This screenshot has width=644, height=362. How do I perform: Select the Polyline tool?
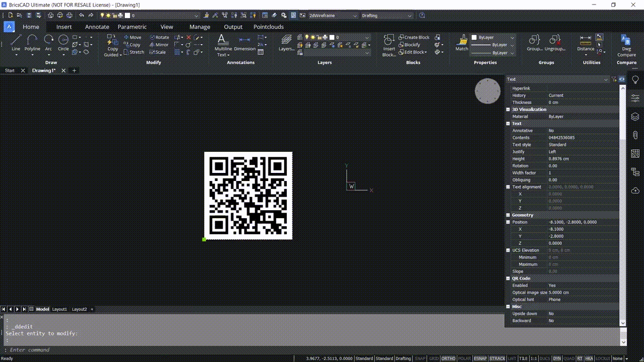32,42
